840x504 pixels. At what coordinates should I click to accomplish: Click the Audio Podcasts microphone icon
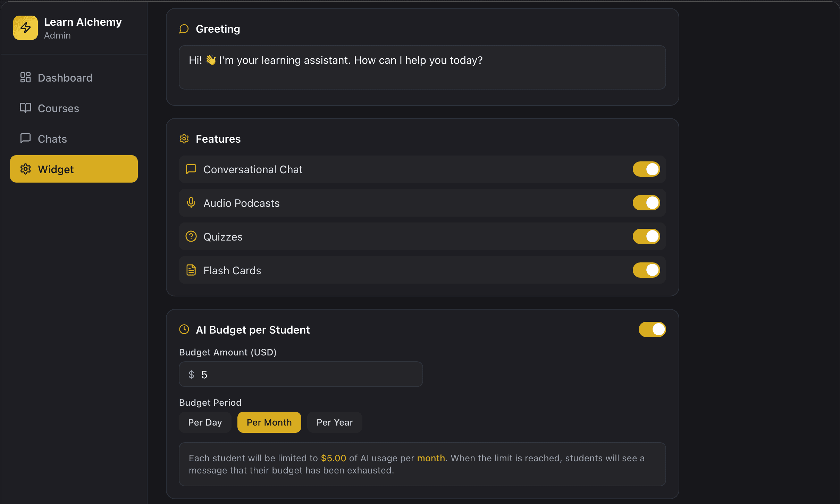(191, 203)
